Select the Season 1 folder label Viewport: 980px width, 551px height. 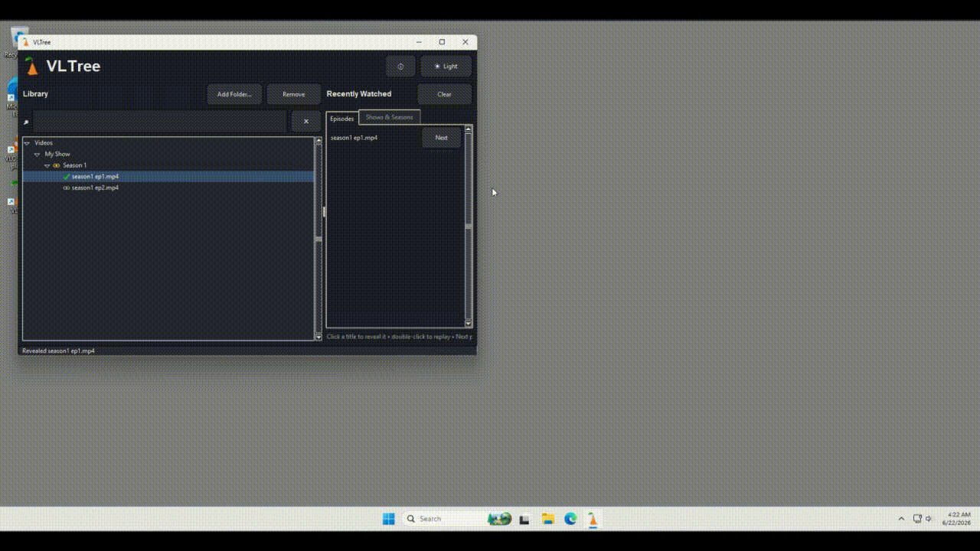(75, 165)
